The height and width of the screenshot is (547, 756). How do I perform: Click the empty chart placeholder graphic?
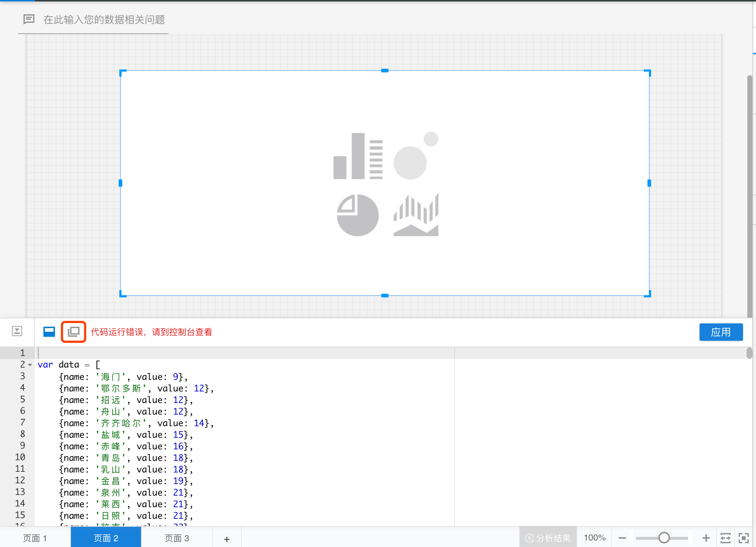point(385,184)
